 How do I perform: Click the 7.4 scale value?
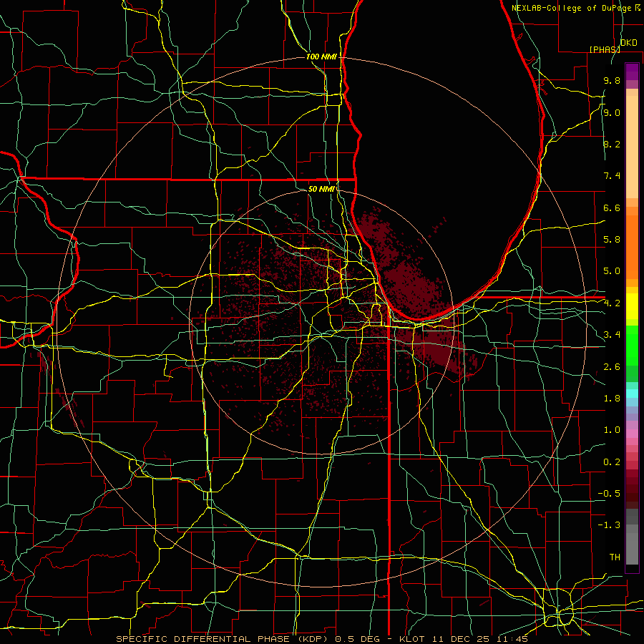[x=612, y=176]
